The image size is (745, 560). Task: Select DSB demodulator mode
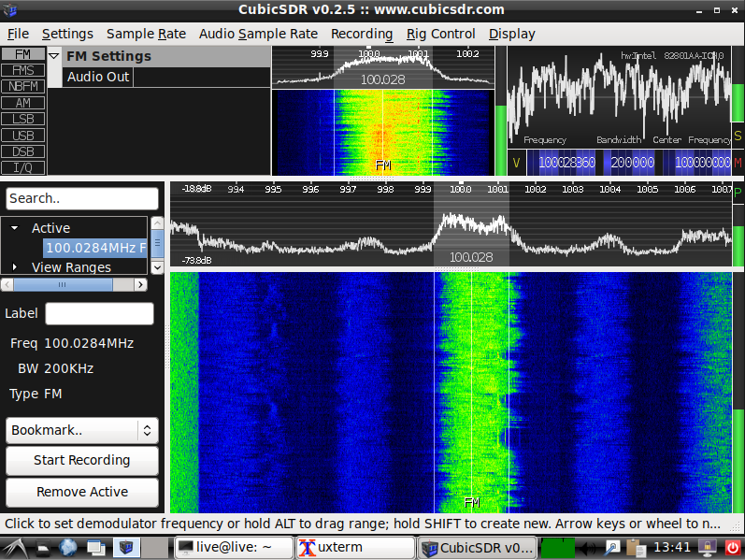(22, 151)
